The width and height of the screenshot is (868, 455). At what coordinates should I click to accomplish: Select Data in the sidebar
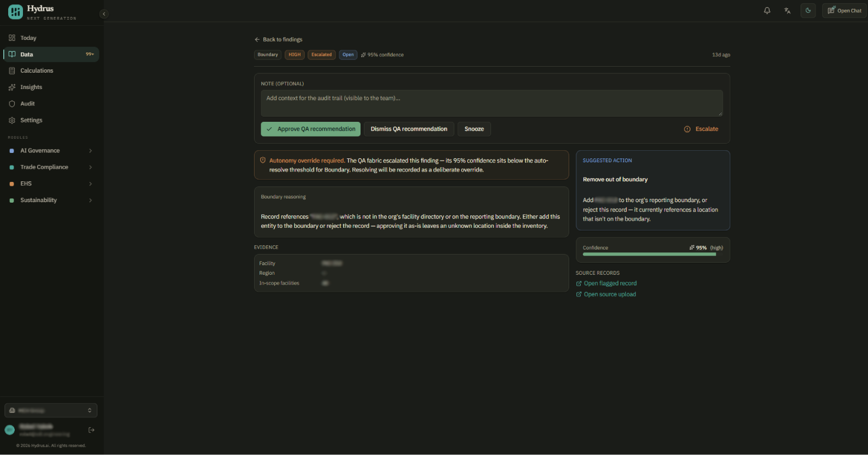(51, 54)
